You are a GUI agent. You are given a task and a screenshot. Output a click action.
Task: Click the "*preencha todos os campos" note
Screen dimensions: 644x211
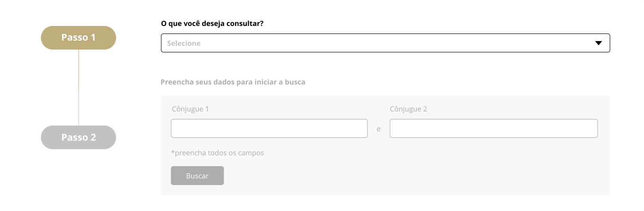(x=218, y=153)
